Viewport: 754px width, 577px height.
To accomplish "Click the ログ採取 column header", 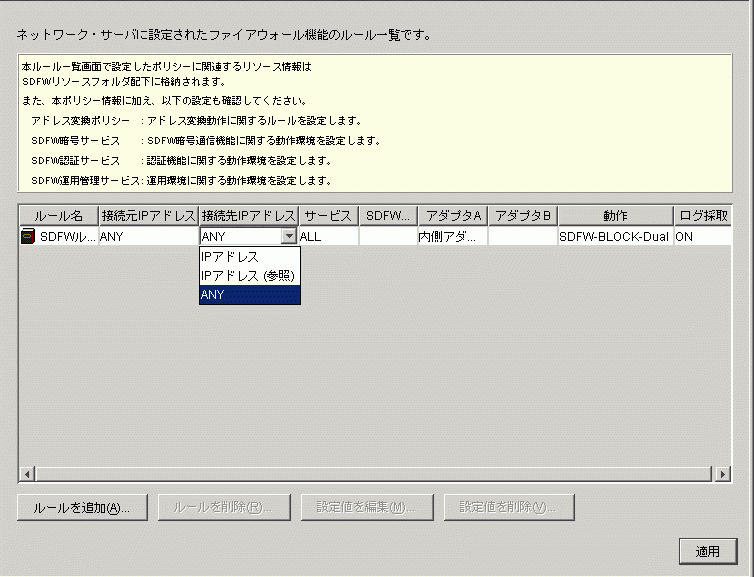I will tap(703, 216).
